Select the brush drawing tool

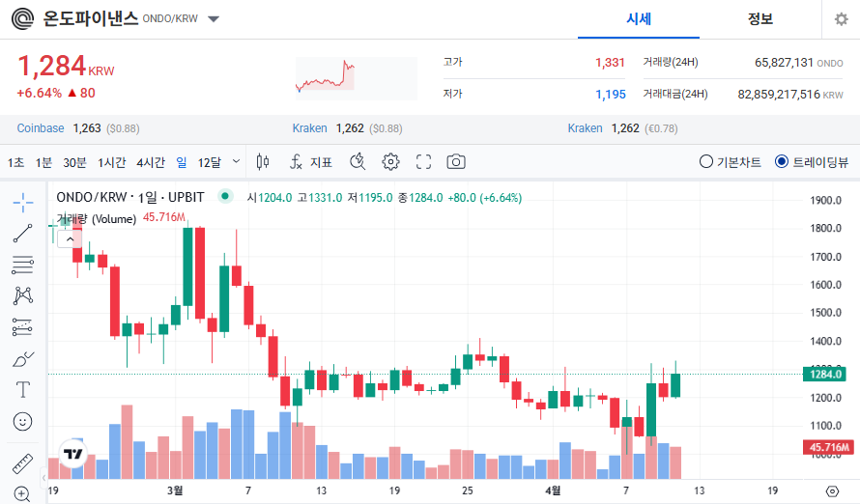tap(23, 359)
